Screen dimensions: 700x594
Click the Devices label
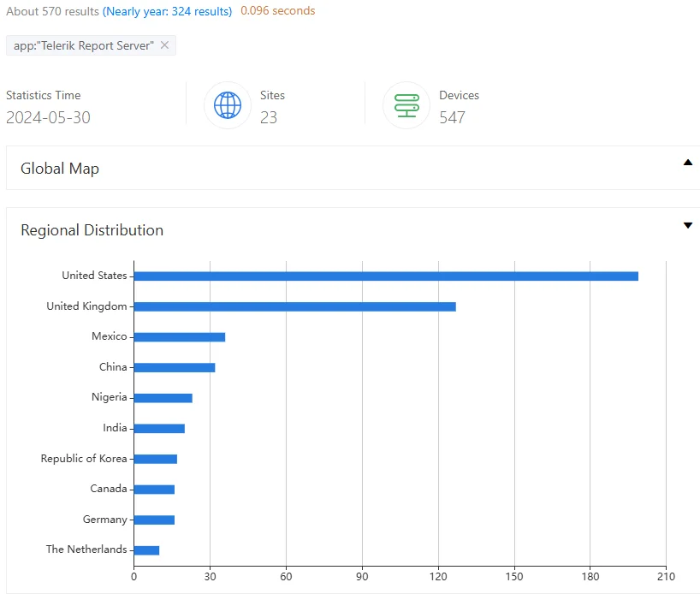pyautogui.click(x=459, y=95)
